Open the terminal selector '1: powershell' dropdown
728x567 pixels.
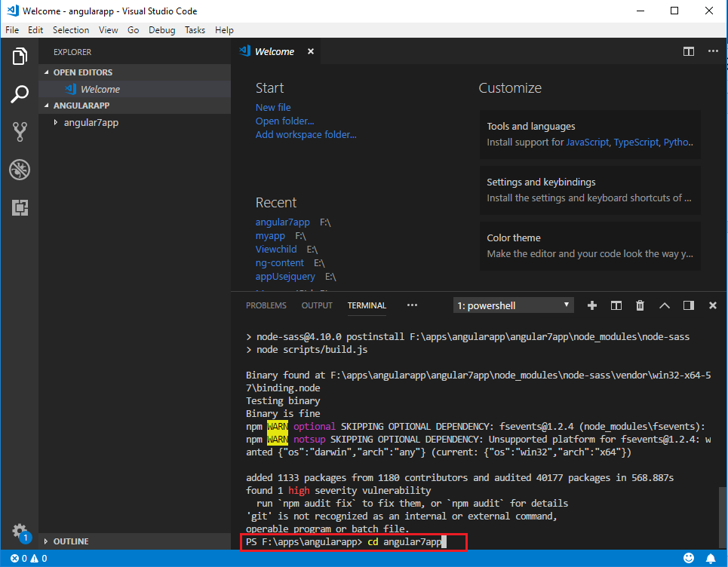click(514, 305)
